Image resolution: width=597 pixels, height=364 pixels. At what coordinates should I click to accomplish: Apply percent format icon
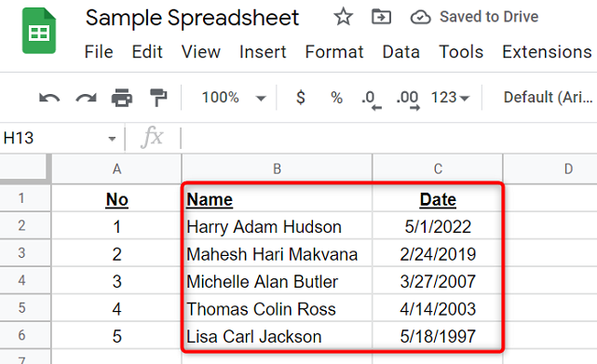(x=336, y=98)
